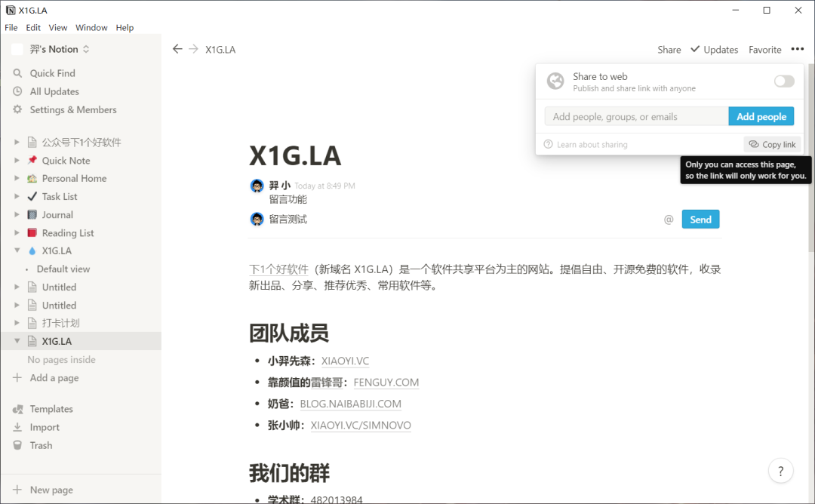Click the page icon of 打卡计划
815x504 pixels.
(32, 323)
